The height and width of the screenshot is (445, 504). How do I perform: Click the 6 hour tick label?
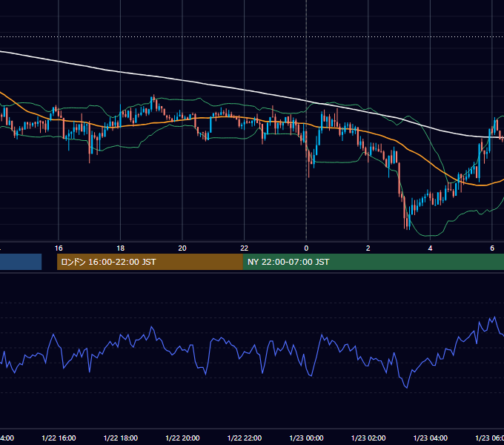coord(492,248)
